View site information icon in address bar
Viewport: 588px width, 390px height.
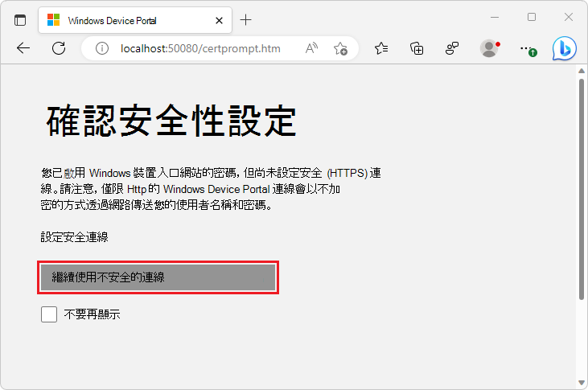pos(101,48)
